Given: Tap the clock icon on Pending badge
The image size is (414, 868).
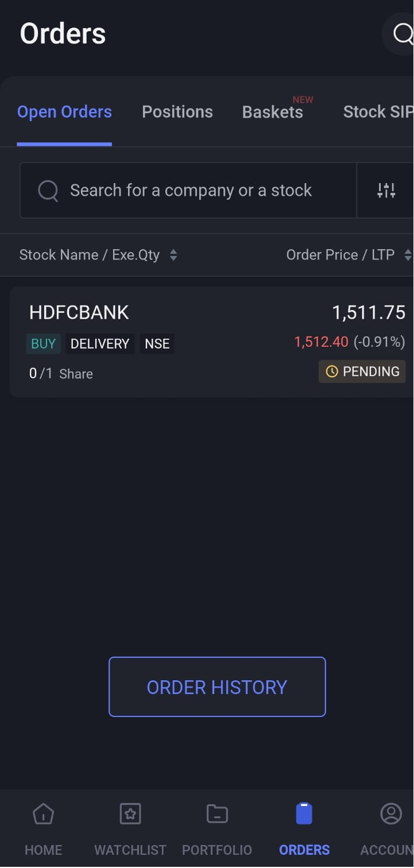Looking at the screenshot, I should [332, 371].
